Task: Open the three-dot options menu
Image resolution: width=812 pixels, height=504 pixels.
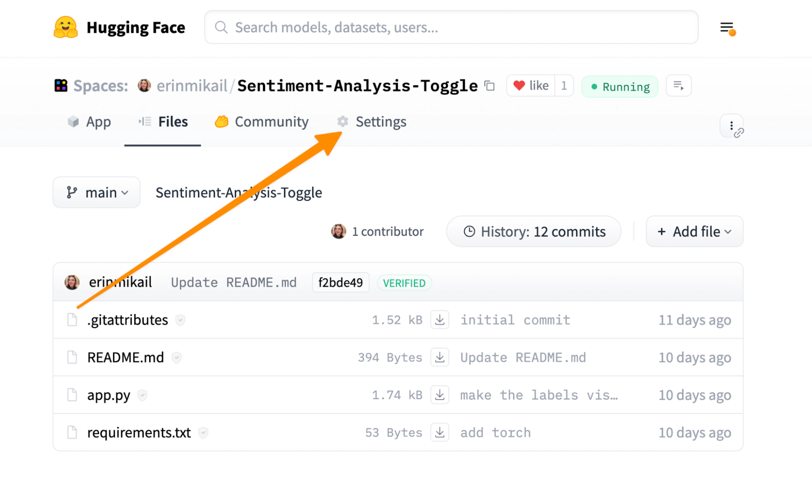Action: 731,126
